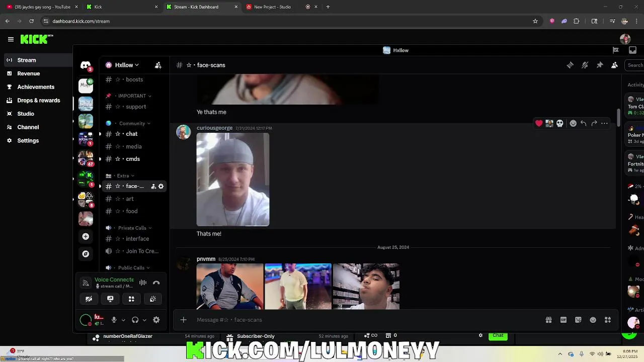Open the media channel
644x362 pixels.
[134, 146]
